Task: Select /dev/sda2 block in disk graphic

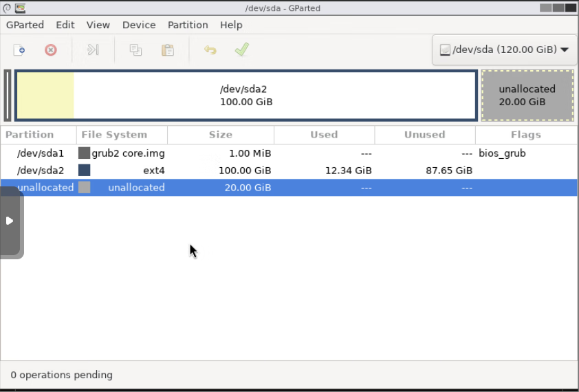Action: pyautogui.click(x=246, y=96)
